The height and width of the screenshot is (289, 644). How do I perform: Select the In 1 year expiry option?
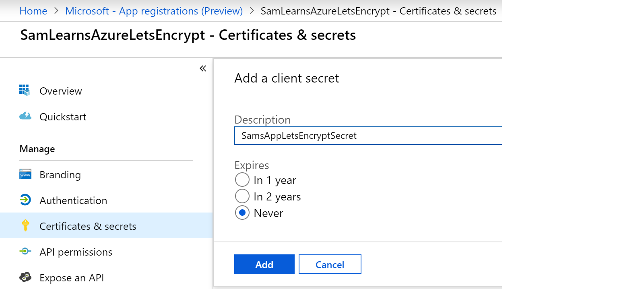pyautogui.click(x=242, y=180)
